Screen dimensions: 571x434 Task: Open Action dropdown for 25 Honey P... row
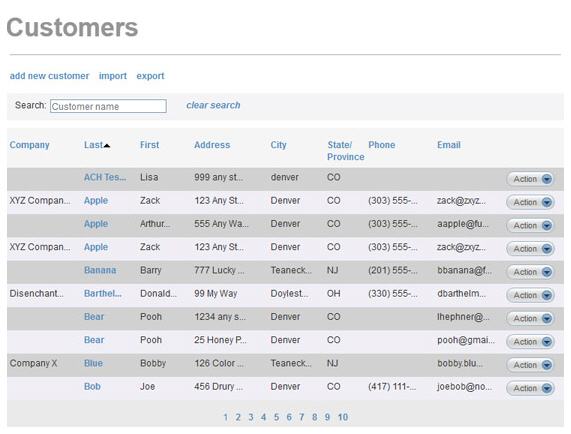click(530, 342)
